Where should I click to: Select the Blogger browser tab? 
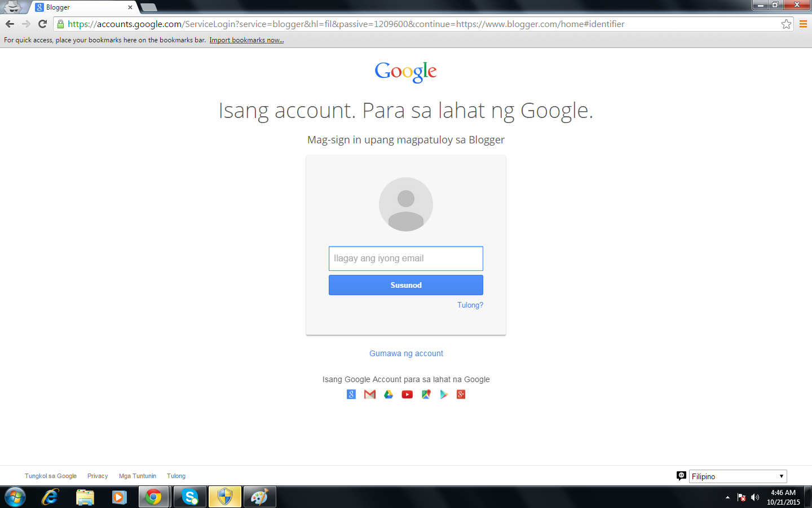click(83, 7)
